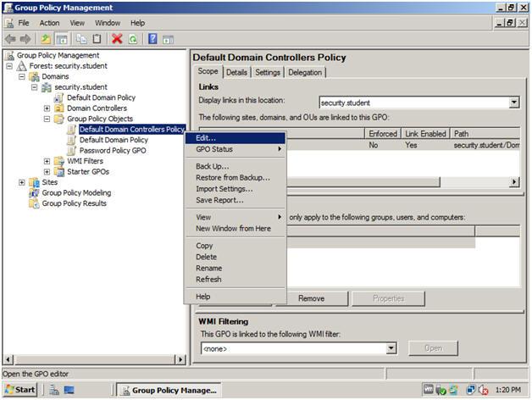This screenshot has width=532, height=400.
Task: Choose Refresh in the context menu
Action: click(x=236, y=280)
